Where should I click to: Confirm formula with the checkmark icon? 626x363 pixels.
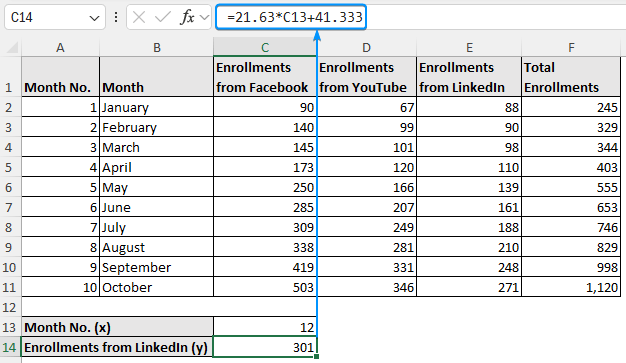tap(162, 17)
